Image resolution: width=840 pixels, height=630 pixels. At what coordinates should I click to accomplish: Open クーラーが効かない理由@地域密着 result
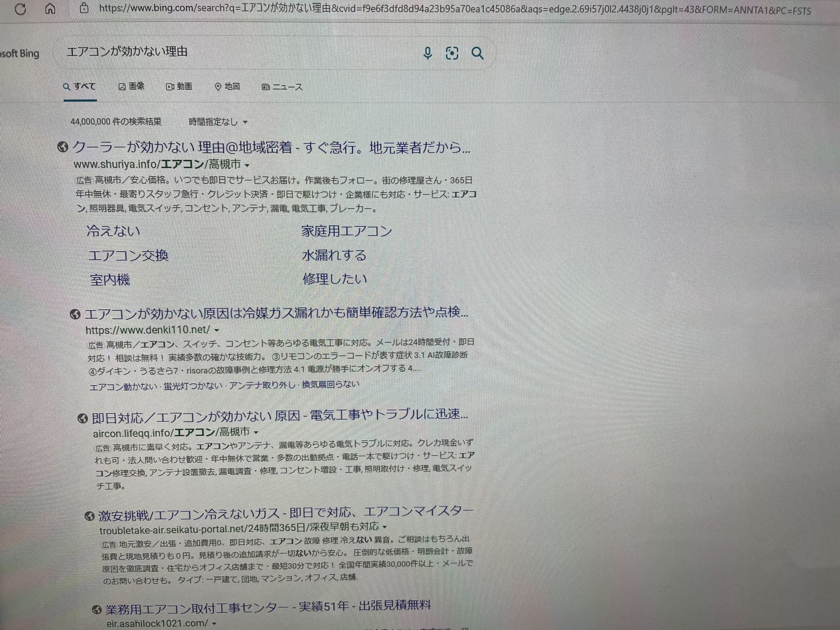coord(271,147)
